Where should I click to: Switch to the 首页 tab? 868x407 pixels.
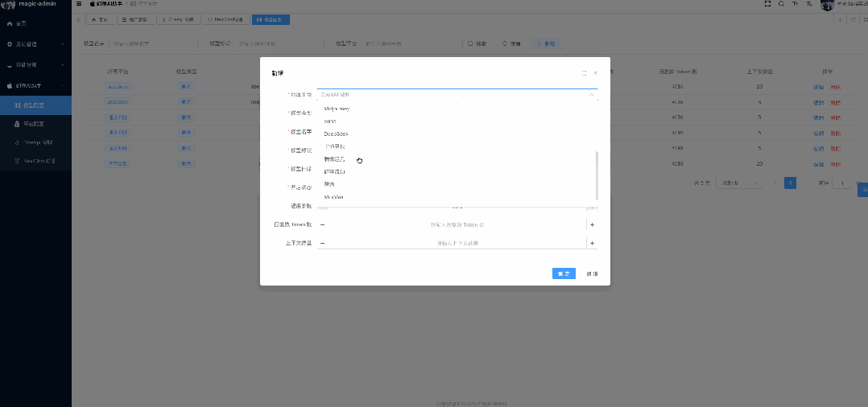(100, 20)
